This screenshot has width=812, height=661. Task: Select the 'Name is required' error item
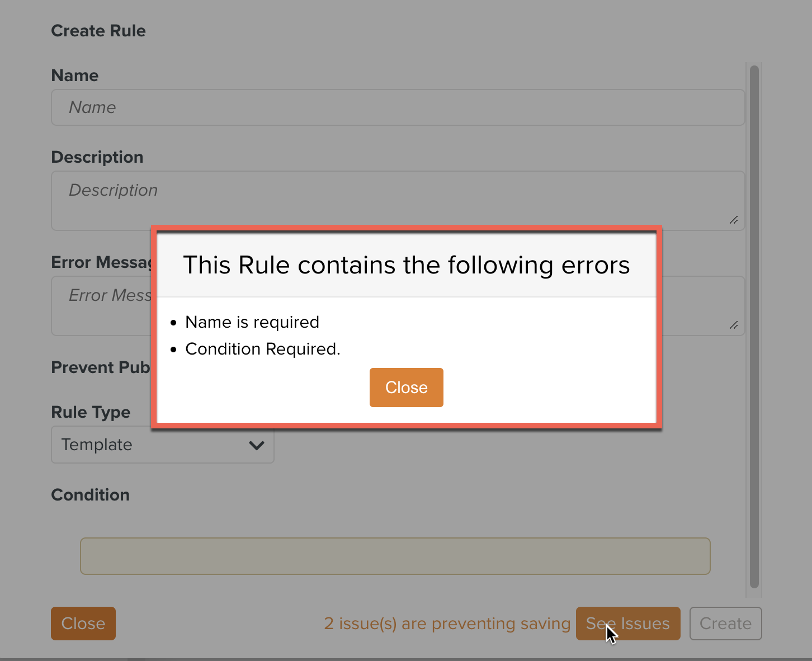tap(252, 322)
